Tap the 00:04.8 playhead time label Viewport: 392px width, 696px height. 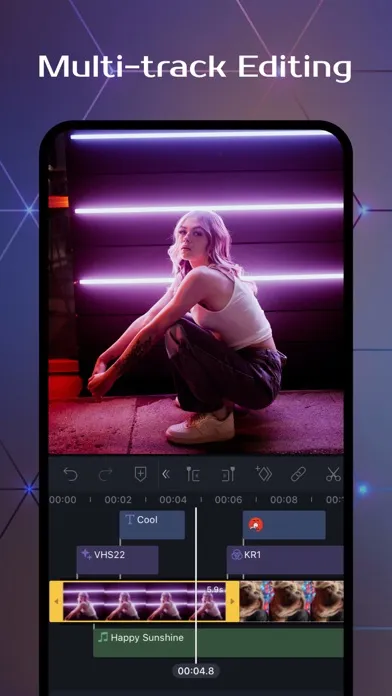coord(196,671)
